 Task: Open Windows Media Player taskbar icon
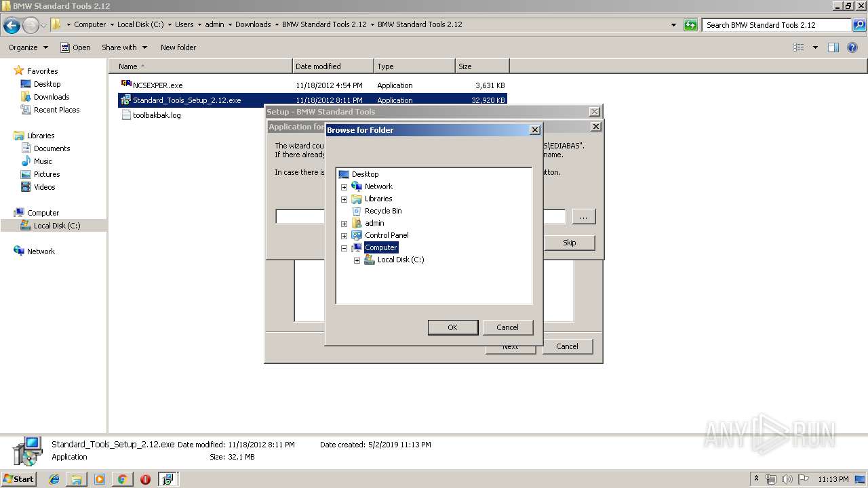tap(100, 479)
